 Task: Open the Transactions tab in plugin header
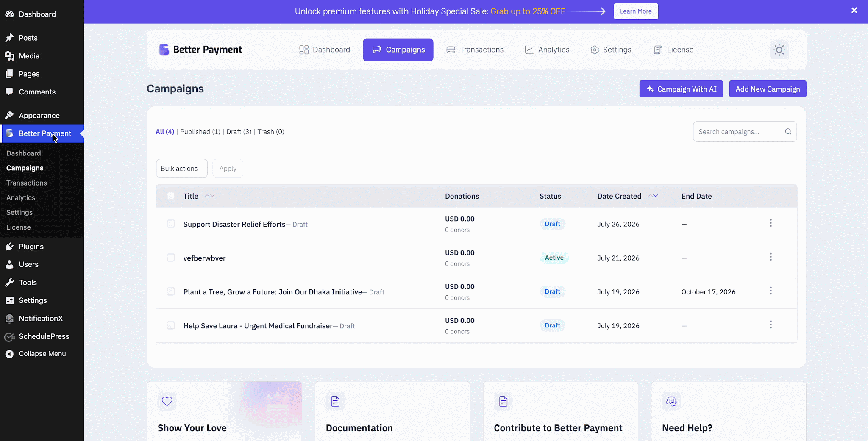tap(475, 50)
